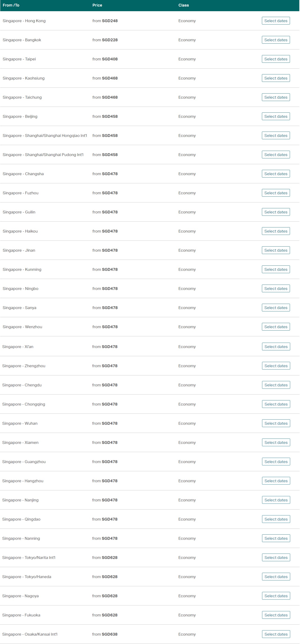Image resolution: width=300 pixels, height=644 pixels.
Task: Pick dates for Singapore - Guangzhou
Action: [x=276, y=462]
